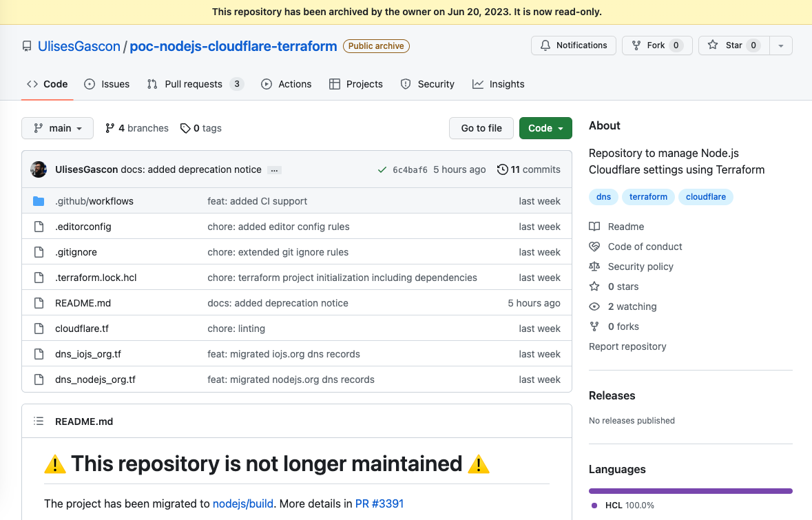812x520 pixels.
Task: Open the star lists dropdown arrow
Action: [781, 45]
